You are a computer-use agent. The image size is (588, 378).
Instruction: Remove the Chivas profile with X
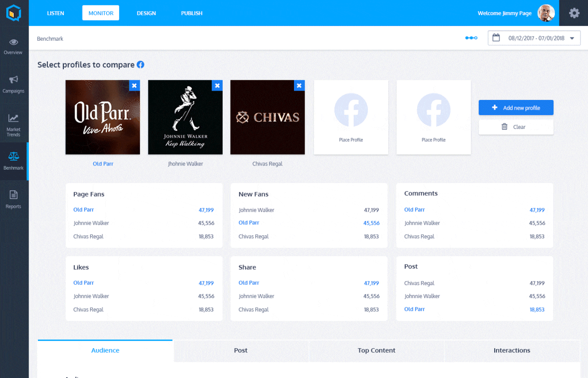pyautogui.click(x=299, y=86)
